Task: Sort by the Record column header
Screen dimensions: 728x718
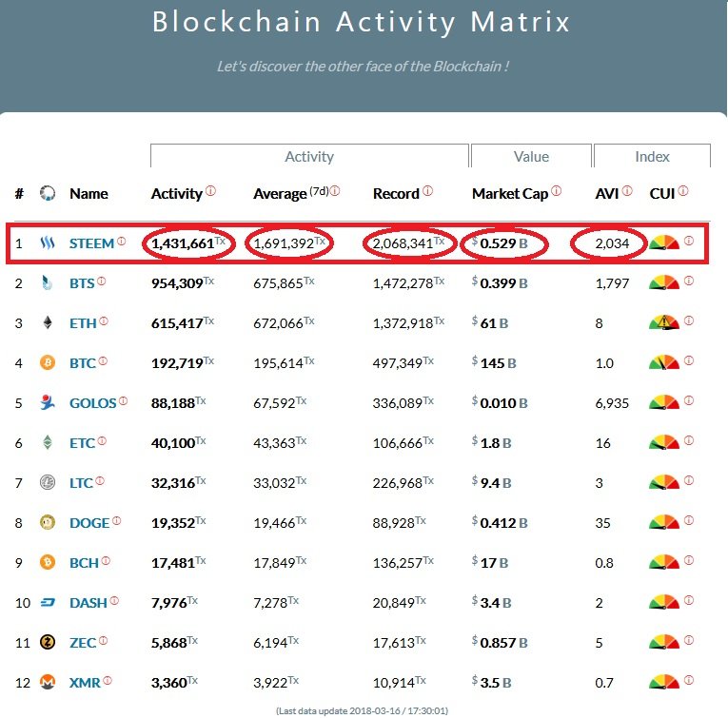Action: point(396,194)
